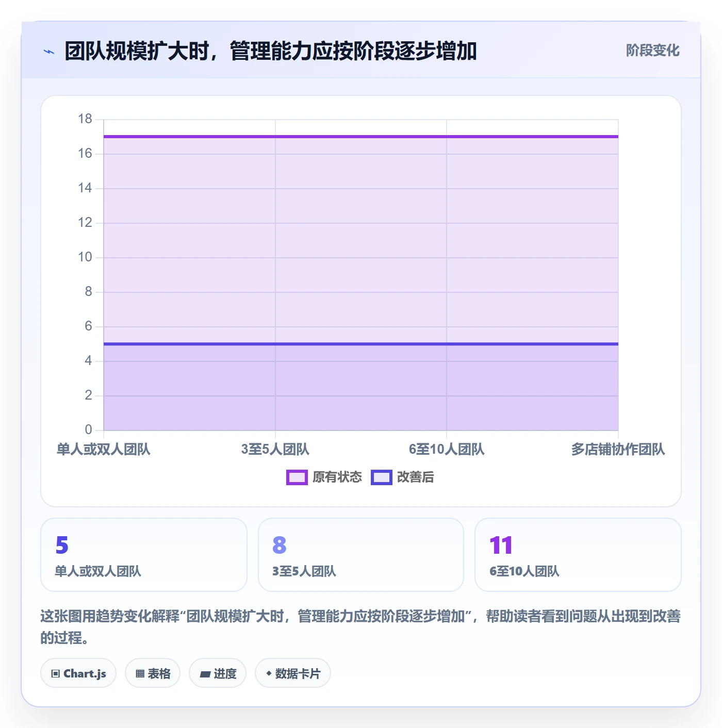Click the y-axis value 10
The image size is (722, 728).
(x=85, y=257)
